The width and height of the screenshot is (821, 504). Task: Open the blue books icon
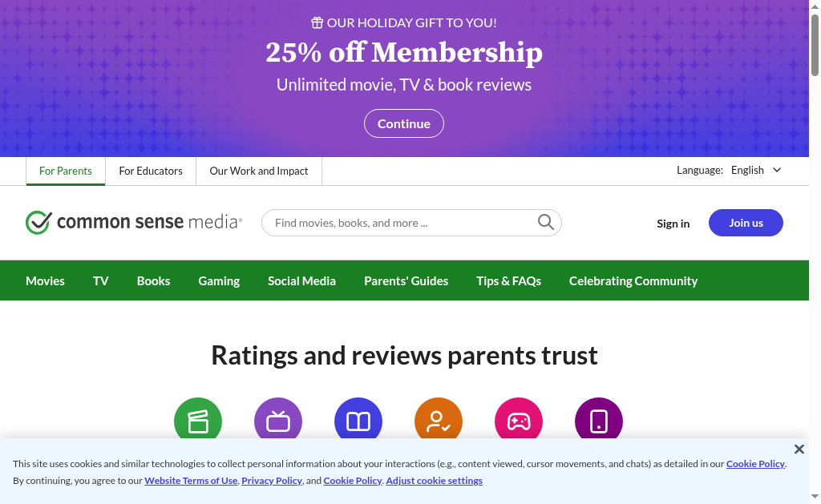pos(358,421)
